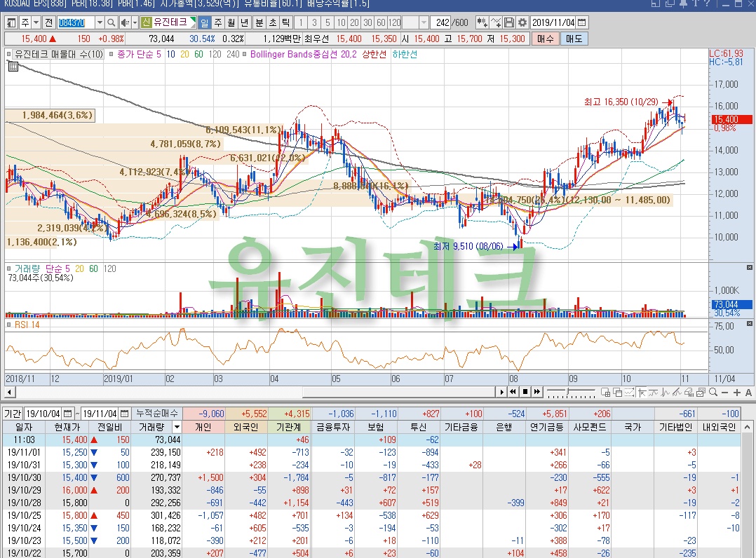Switch chart to minute 분 period

259,22
